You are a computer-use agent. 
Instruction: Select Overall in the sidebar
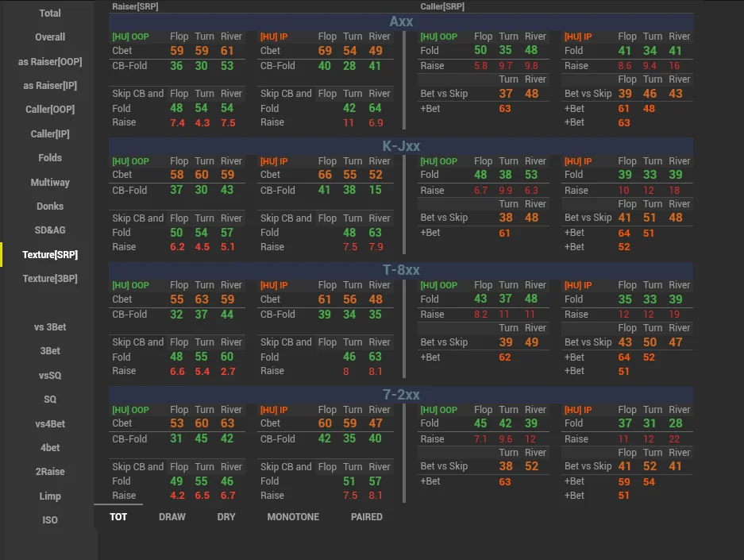(x=50, y=37)
